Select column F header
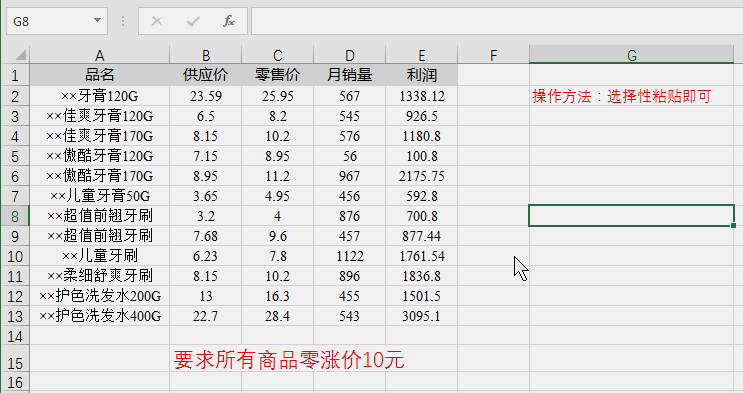 point(493,55)
